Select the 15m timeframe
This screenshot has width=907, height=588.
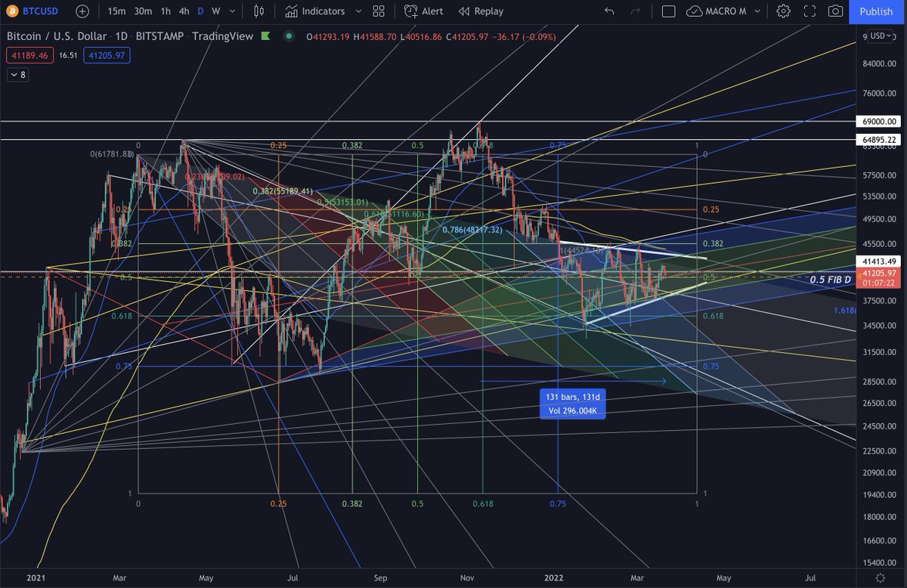[x=116, y=11]
